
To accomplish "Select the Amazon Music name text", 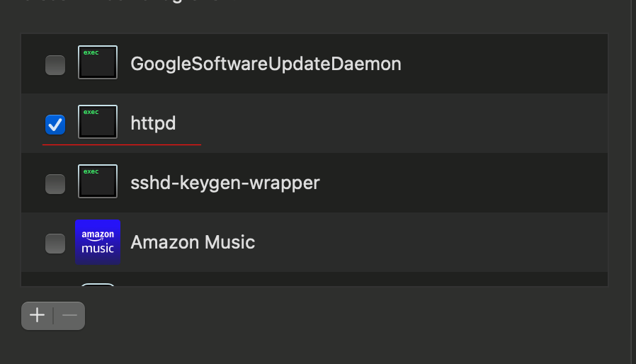I will 193,243.
